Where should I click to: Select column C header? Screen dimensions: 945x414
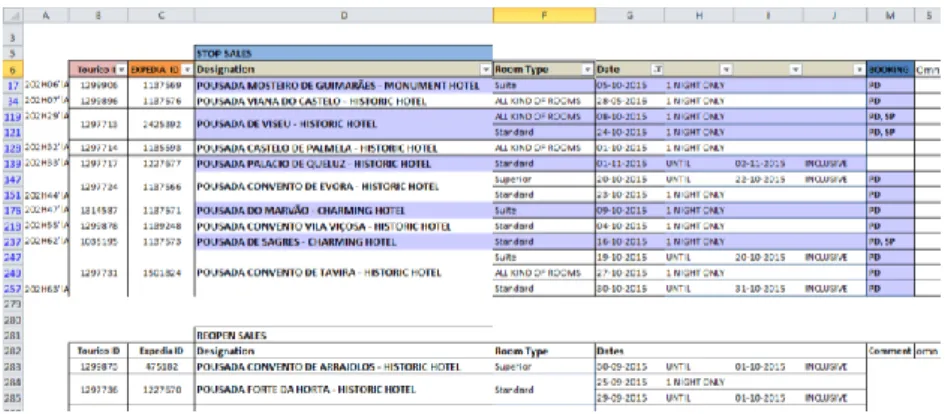pyautogui.click(x=161, y=16)
